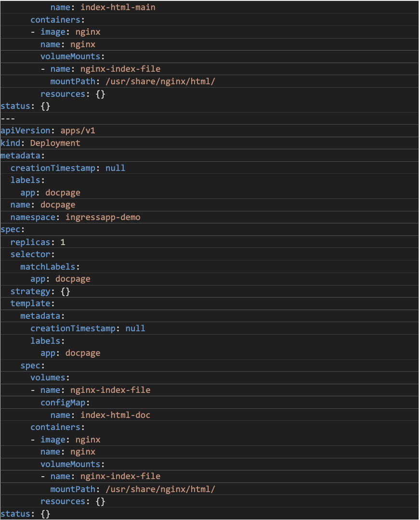
Task: Click "docpage" value on the name line
Action: coord(58,205)
